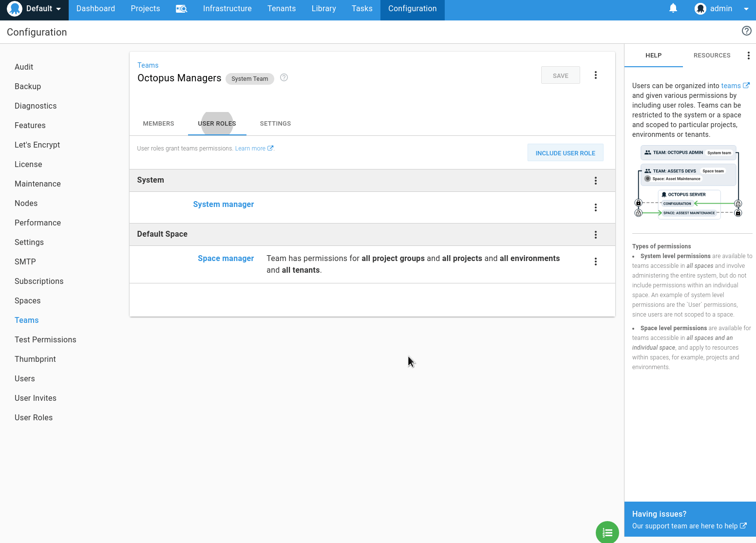
Task: Expand the admin account dropdown arrow
Action: tap(746, 8)
